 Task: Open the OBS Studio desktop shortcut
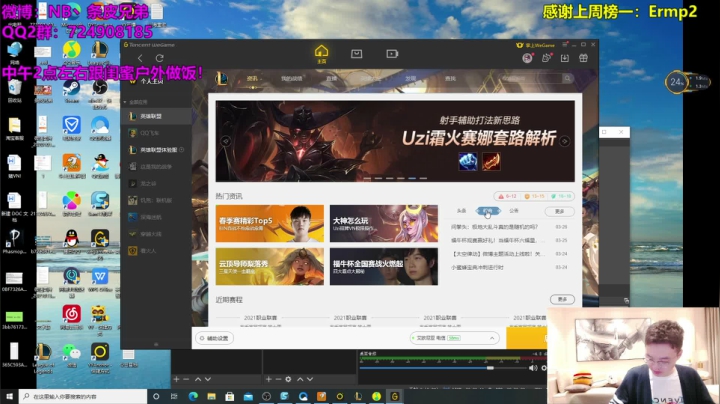point(100,90)
